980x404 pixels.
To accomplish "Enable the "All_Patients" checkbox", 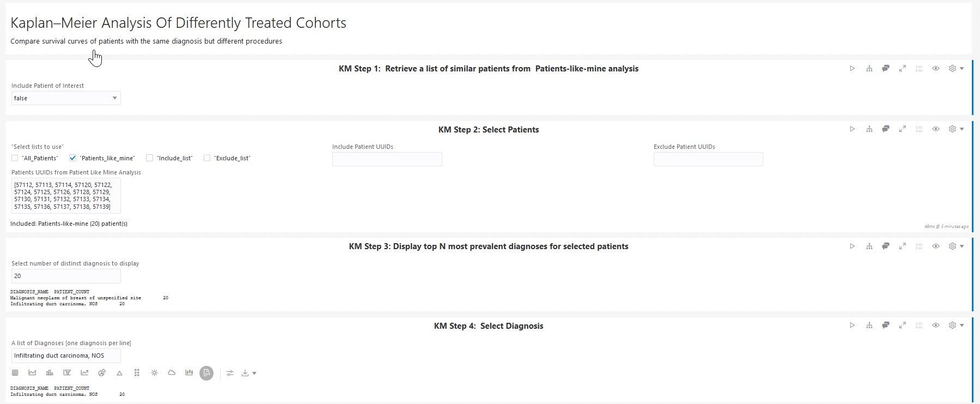I will [x=15, y=158].
